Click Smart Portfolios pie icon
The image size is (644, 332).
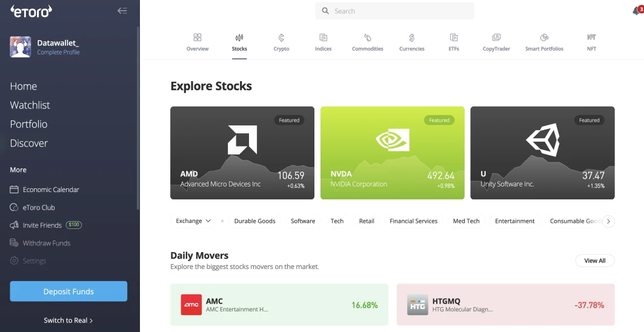coord(544,38)
